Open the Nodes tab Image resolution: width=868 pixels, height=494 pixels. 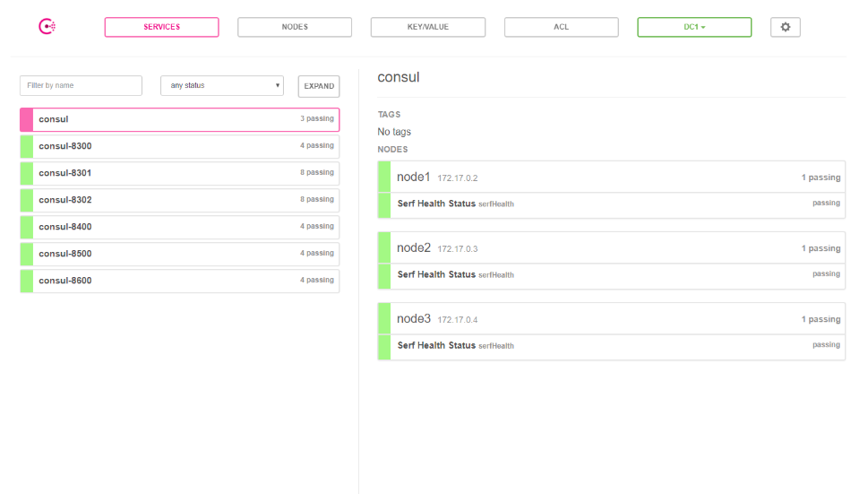[295, 27]
